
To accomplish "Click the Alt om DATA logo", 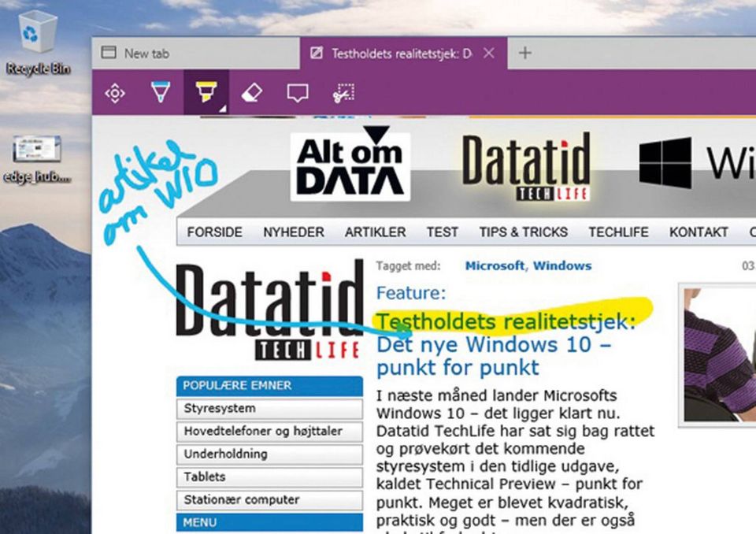I will pos(350,166).
